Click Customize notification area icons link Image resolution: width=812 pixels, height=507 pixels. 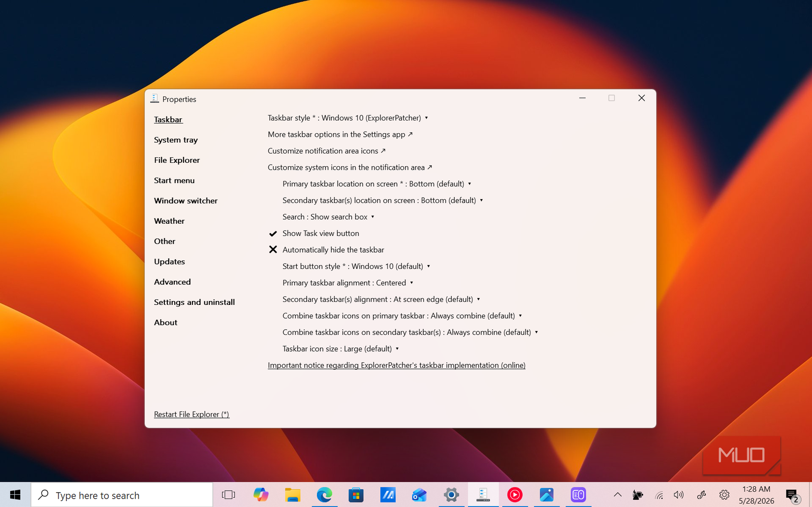(327, 151)
